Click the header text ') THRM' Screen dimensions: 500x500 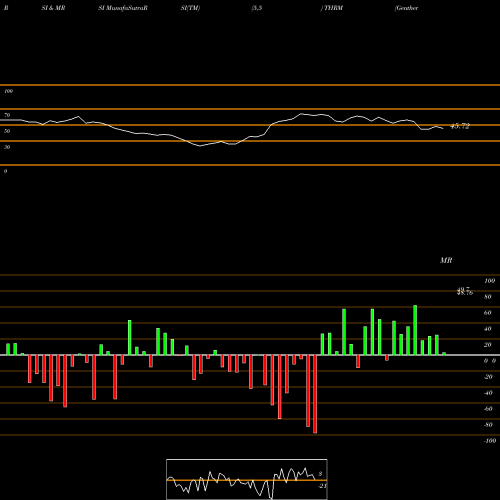point(332,8)
